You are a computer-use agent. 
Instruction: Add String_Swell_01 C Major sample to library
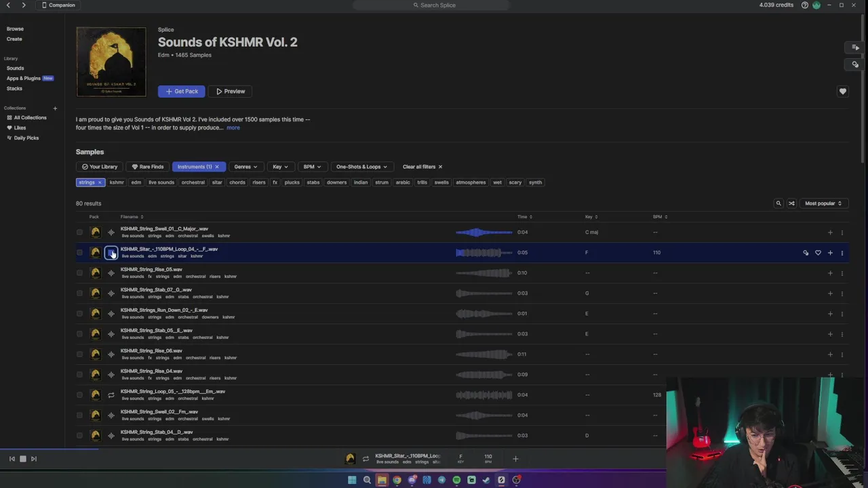tap(830, 232)
